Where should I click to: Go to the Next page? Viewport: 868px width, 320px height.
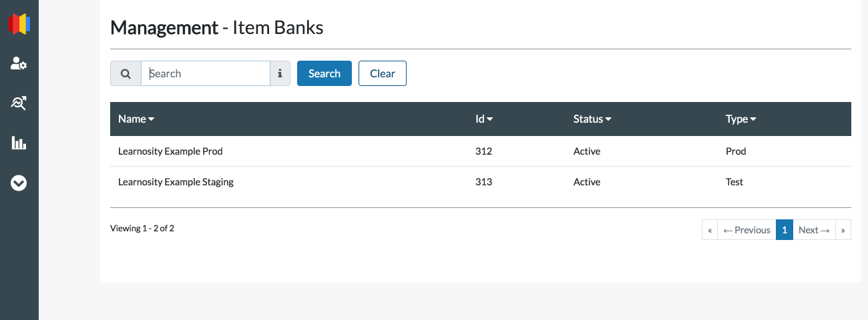(814, 230)
